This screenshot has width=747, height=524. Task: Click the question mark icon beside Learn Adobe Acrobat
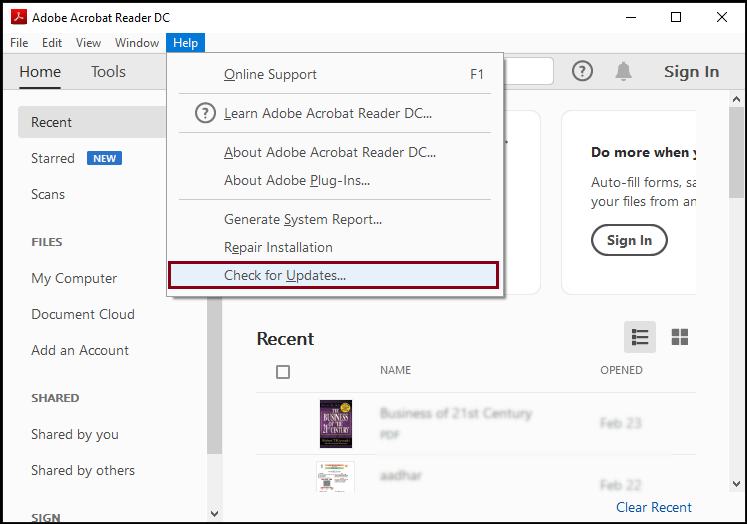205,113
